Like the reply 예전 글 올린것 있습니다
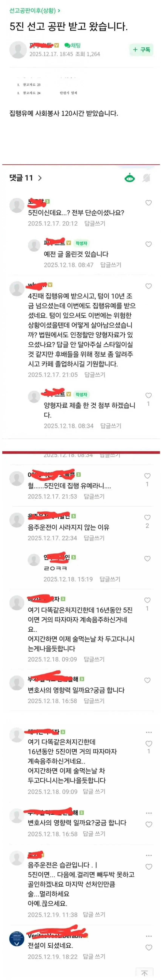 tap(149, 244)
